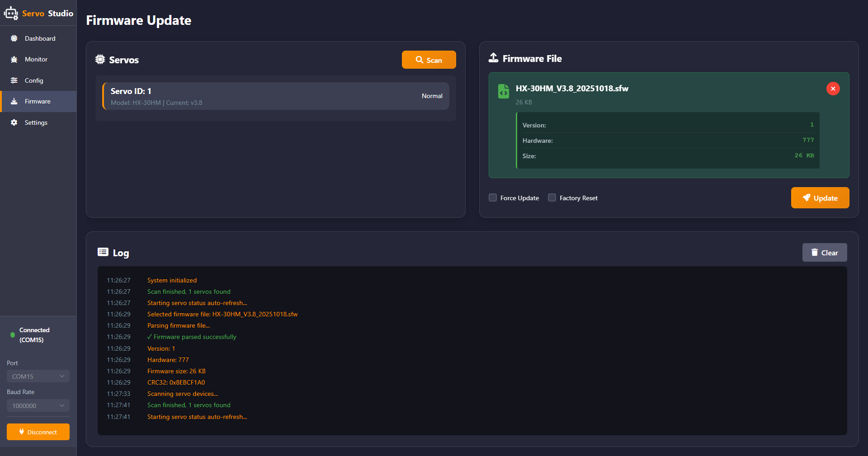Click the list icon beside Log heading

103,252
